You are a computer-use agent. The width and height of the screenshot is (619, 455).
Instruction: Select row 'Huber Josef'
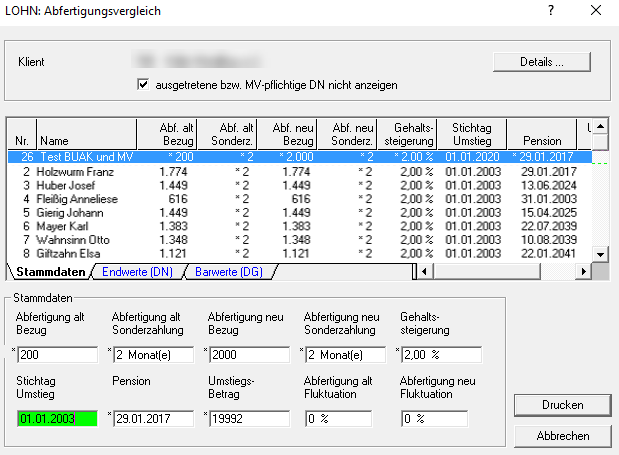pos(300,185)
